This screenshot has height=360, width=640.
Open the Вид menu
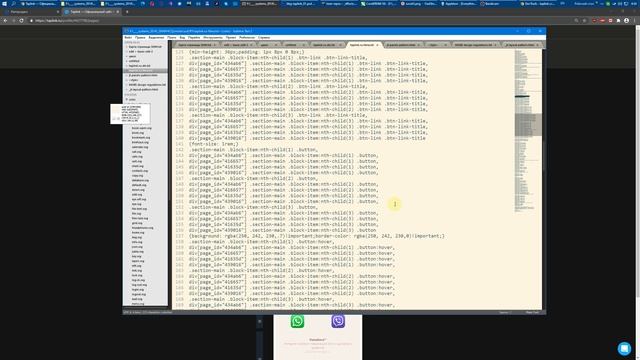point(182,38)
